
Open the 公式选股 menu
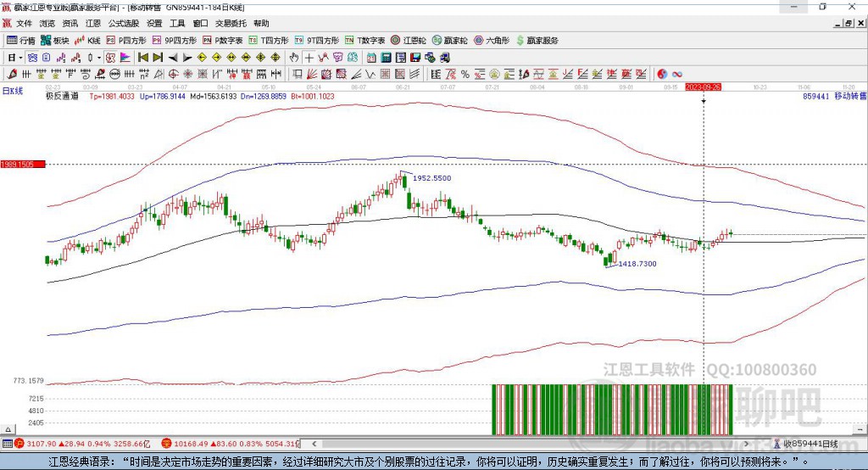click(123, 24)
